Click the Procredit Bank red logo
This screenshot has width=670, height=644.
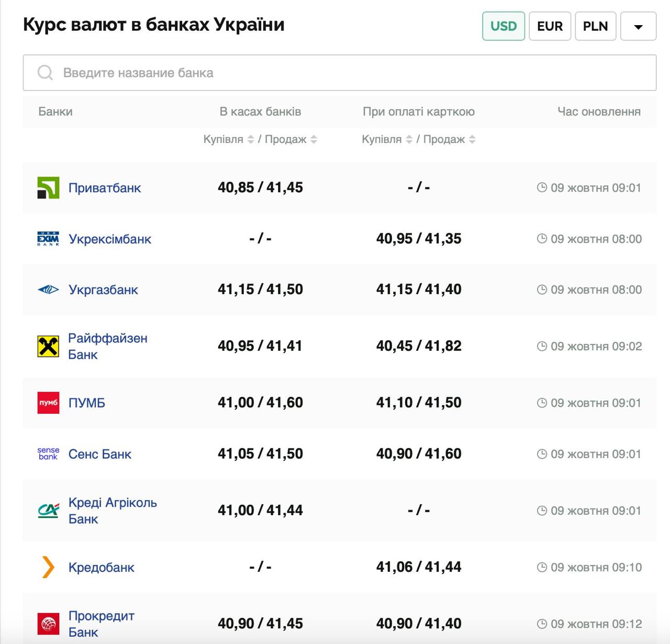pyautogui.click(x=48, y=624)
